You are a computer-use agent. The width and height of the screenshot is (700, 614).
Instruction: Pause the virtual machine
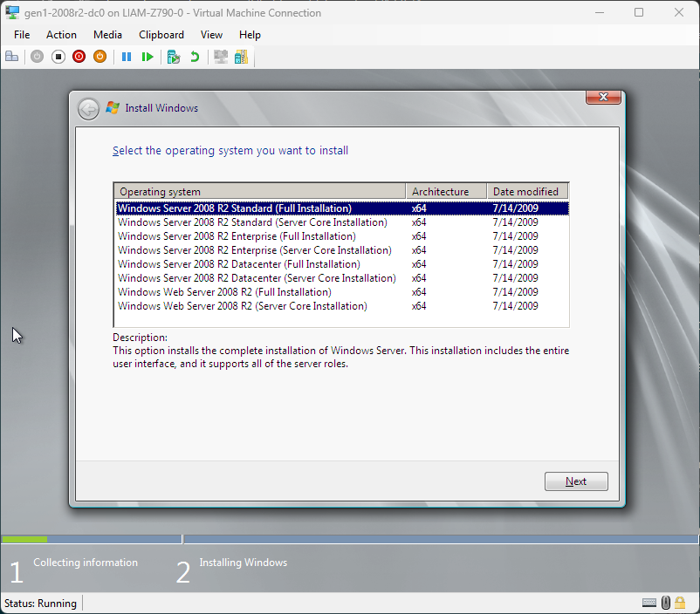(x=127, y=57)
